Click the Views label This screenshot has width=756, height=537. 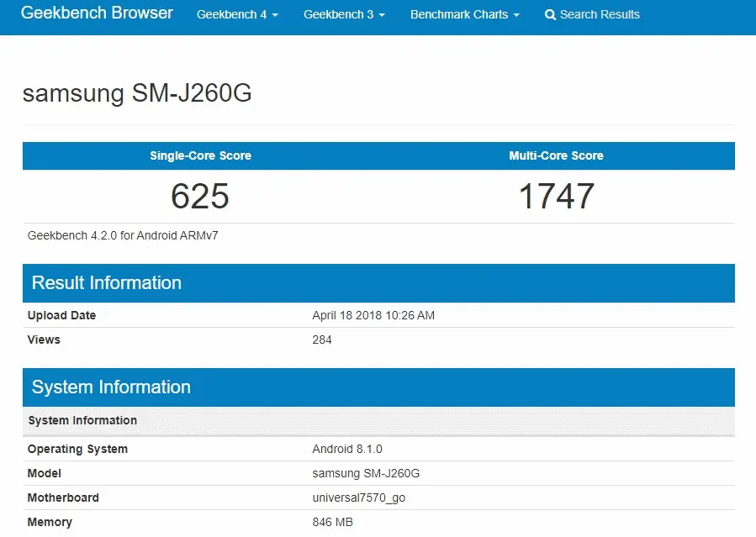(44, 340)
